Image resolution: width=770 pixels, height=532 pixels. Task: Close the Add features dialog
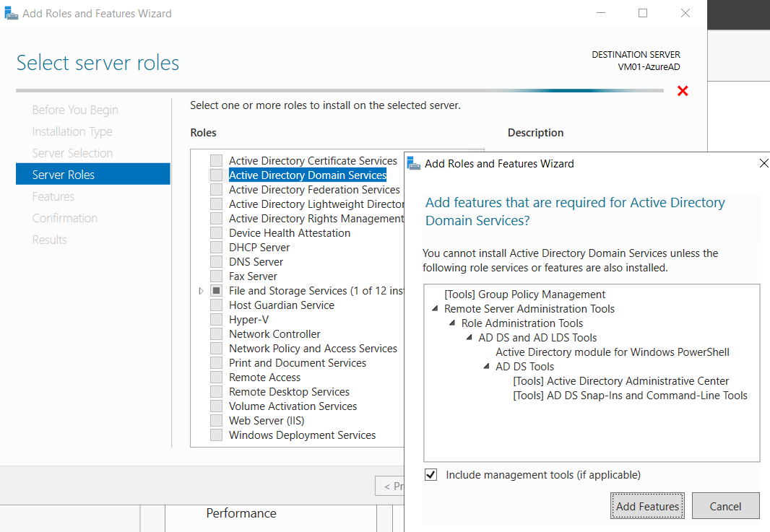tap(763, 163)
